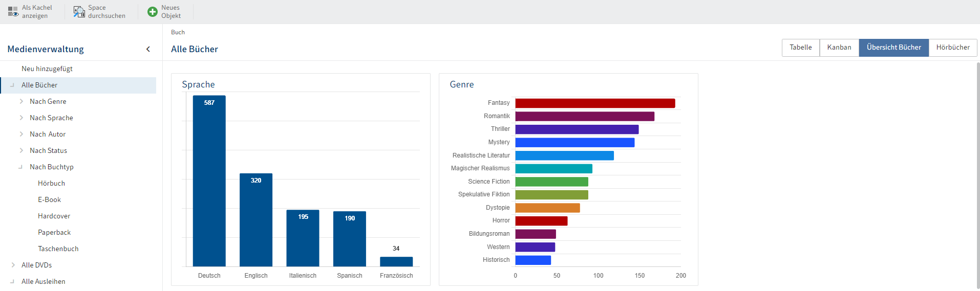This screenshot has width=980, height=291.
Task: Expand the Alle DVDs tree node
Action: pyautogui.click(x=13, y=265)
